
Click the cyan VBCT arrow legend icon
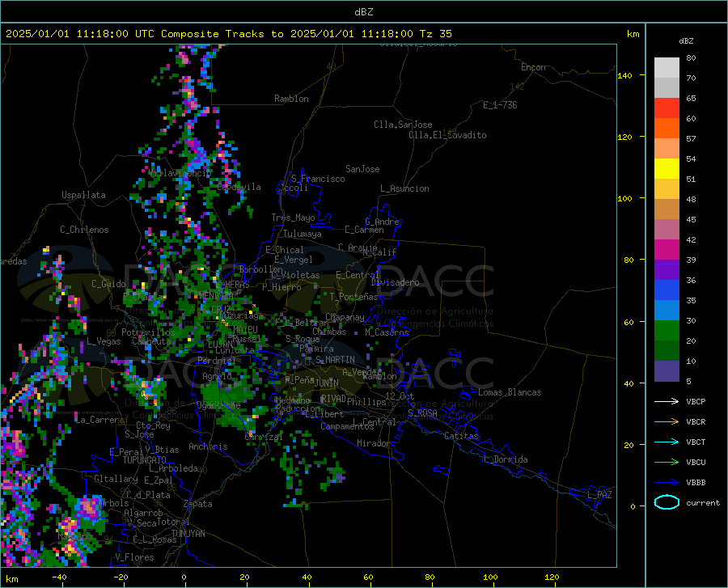pos(667,442)
